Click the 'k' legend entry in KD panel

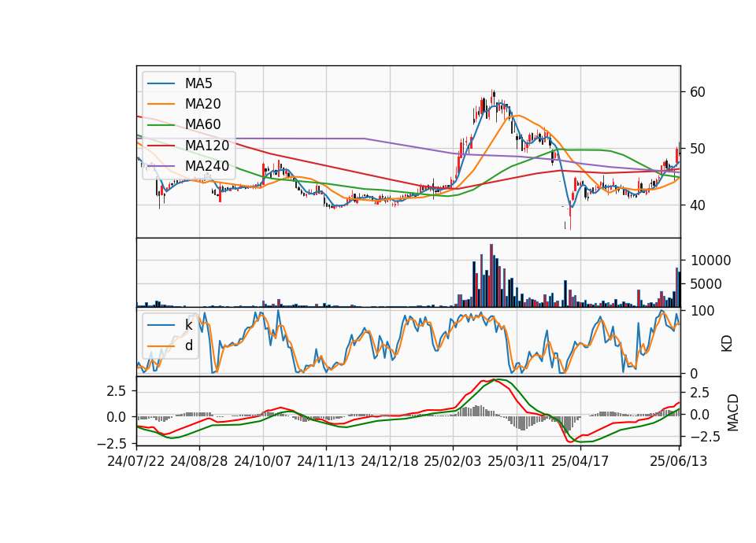click(188, 325)
